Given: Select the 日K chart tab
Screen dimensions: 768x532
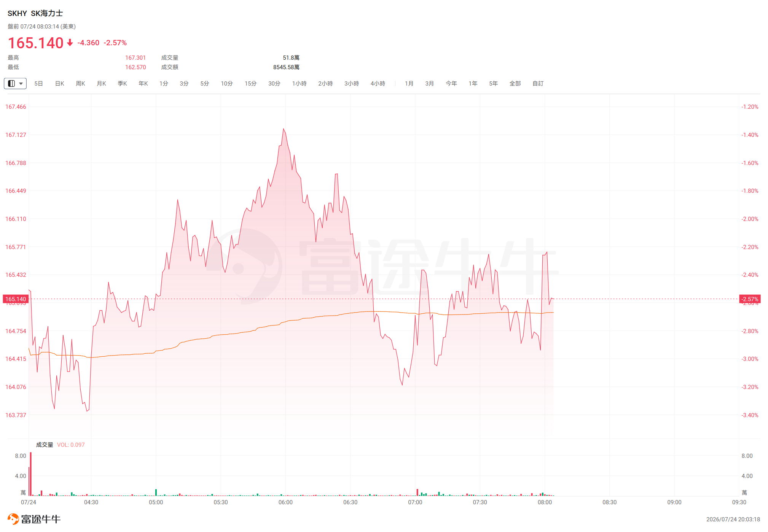Looking at the screenshot, I should pos(60,83).
